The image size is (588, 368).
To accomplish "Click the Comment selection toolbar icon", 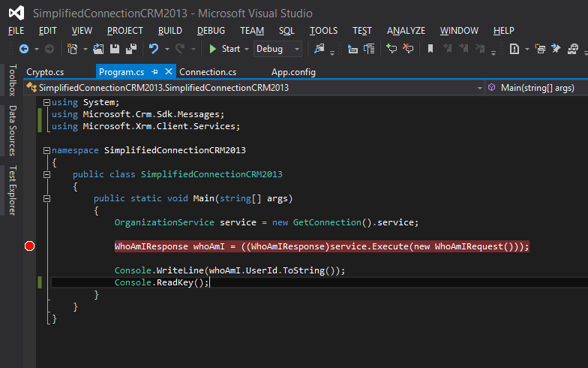I will click(391, 49).
